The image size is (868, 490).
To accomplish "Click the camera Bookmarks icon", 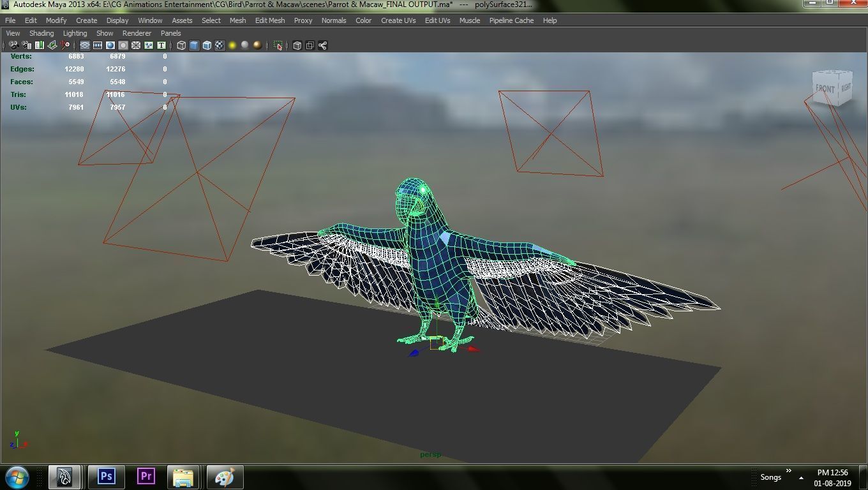I will click(40, 45).
